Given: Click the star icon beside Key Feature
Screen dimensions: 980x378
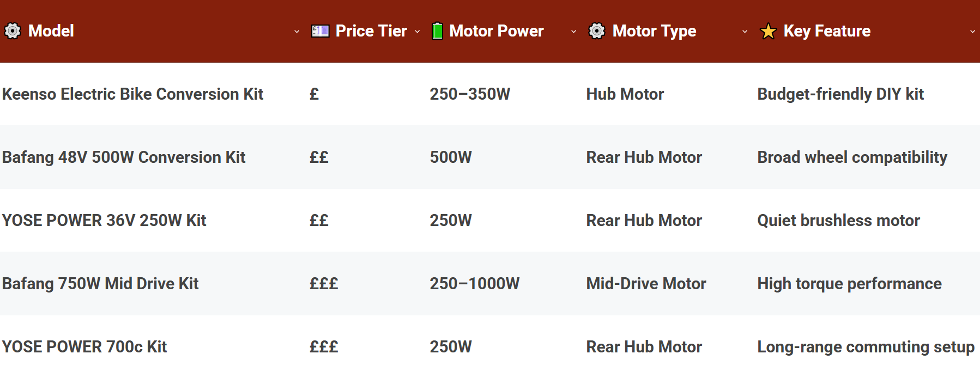Looking at the screenshot, I should pyautogui.click(x=767, y=31).
